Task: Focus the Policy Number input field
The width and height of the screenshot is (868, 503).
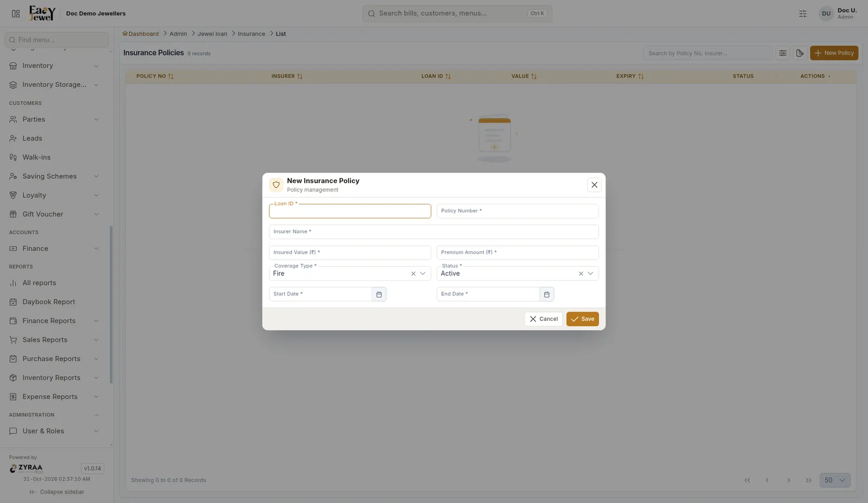Action: (518, 211)
